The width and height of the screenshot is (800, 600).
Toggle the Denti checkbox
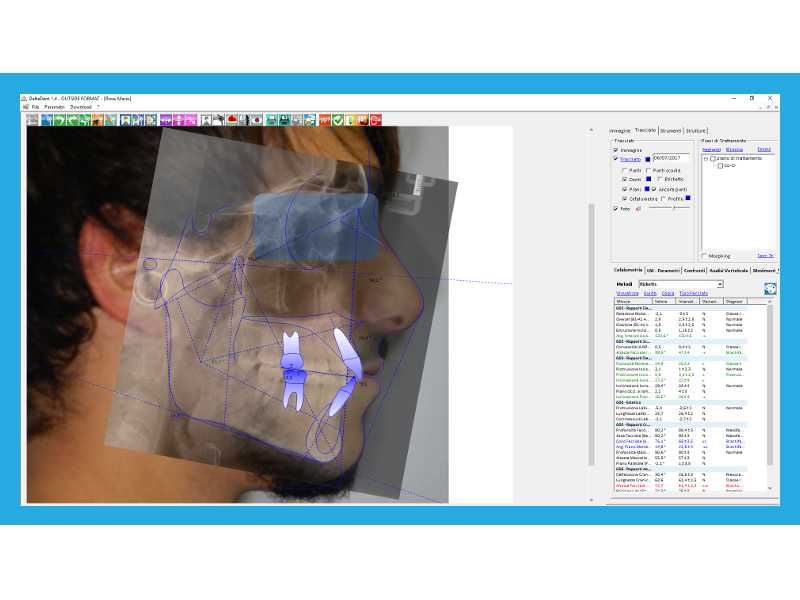coord(624,179)
